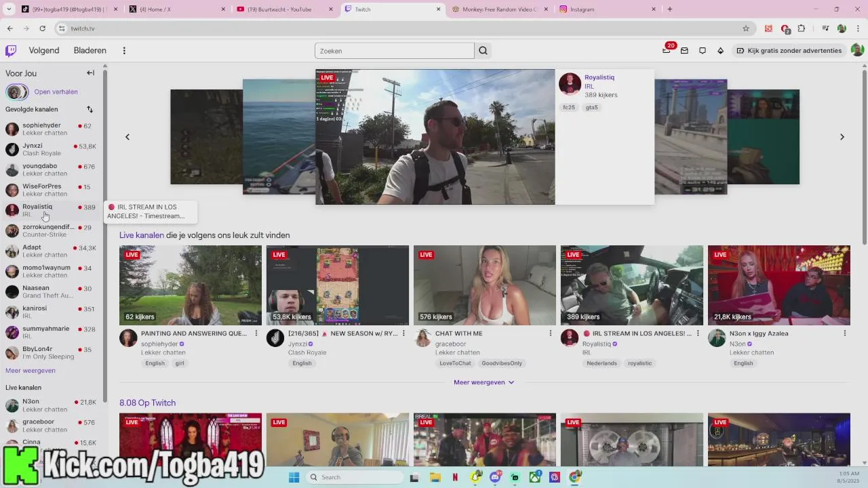Image resolution: width=868 pixels, height=488 pixels.
Task: Click the Bits diamond icon
Action: point(720,51)
